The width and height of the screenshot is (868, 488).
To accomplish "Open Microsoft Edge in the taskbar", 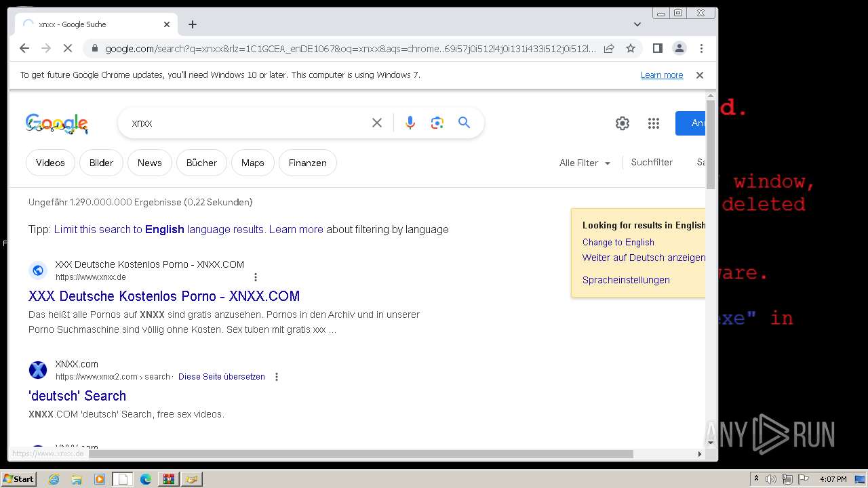I will pos(146,479).
